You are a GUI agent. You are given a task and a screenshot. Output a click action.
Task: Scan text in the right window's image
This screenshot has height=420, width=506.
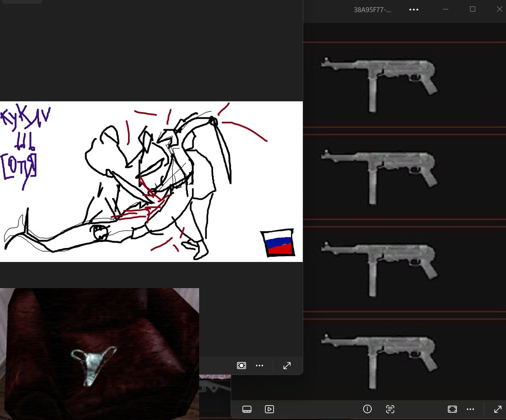tap(390, 409)
